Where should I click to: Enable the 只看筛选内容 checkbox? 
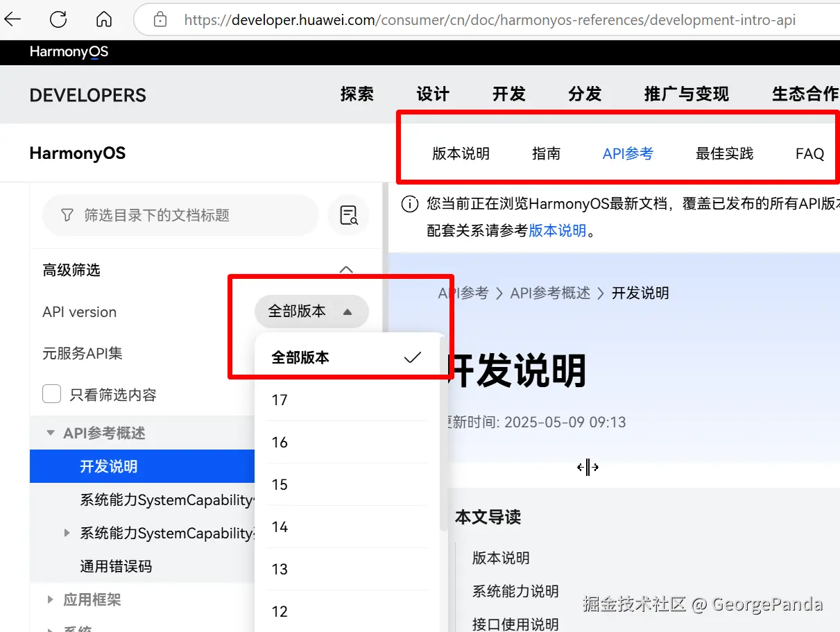tap(51, 393)
